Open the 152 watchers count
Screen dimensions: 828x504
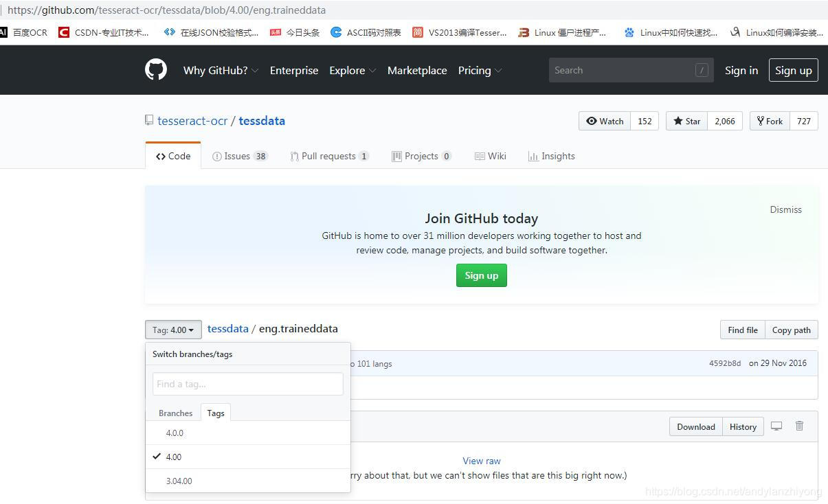pos(645,121)
